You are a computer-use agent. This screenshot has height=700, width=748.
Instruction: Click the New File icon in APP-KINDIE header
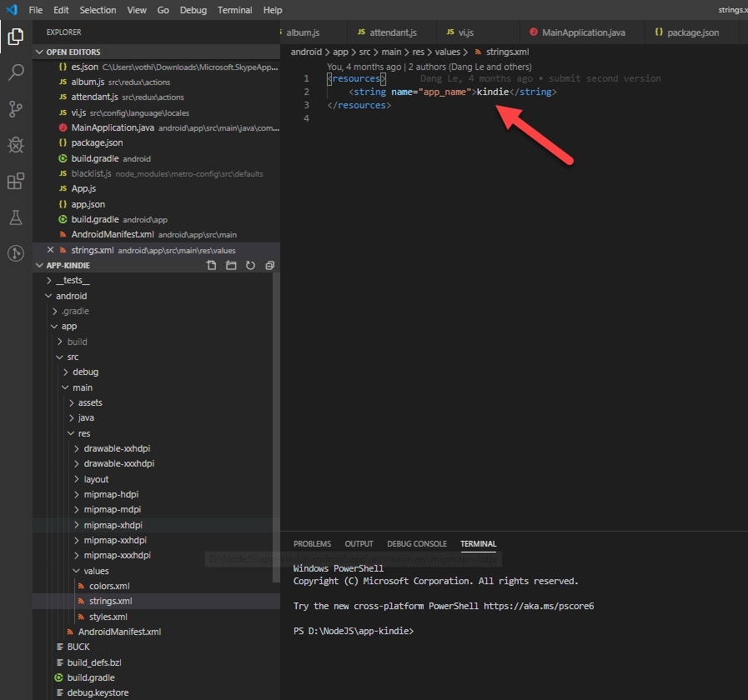(211, 266)
